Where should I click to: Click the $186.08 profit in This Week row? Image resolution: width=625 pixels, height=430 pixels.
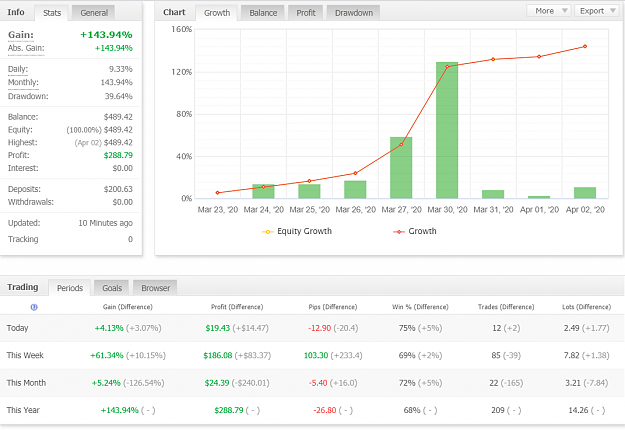[x=218, y=355]
